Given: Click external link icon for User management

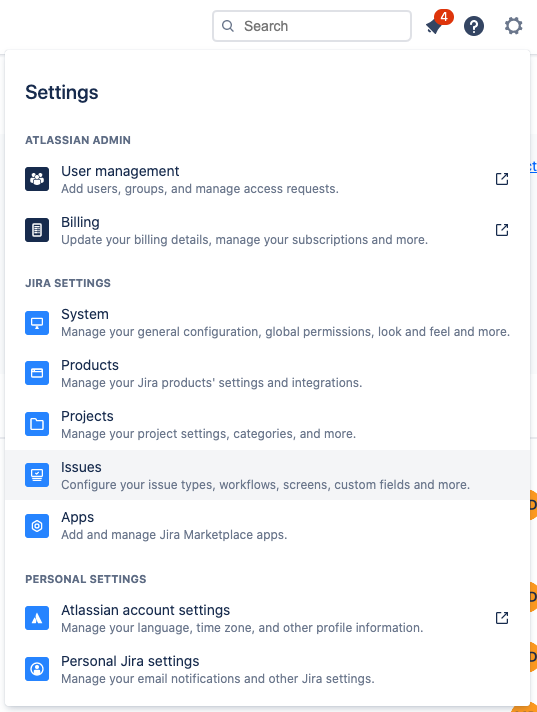Looking at the screenshot, I should coord(502,179).
